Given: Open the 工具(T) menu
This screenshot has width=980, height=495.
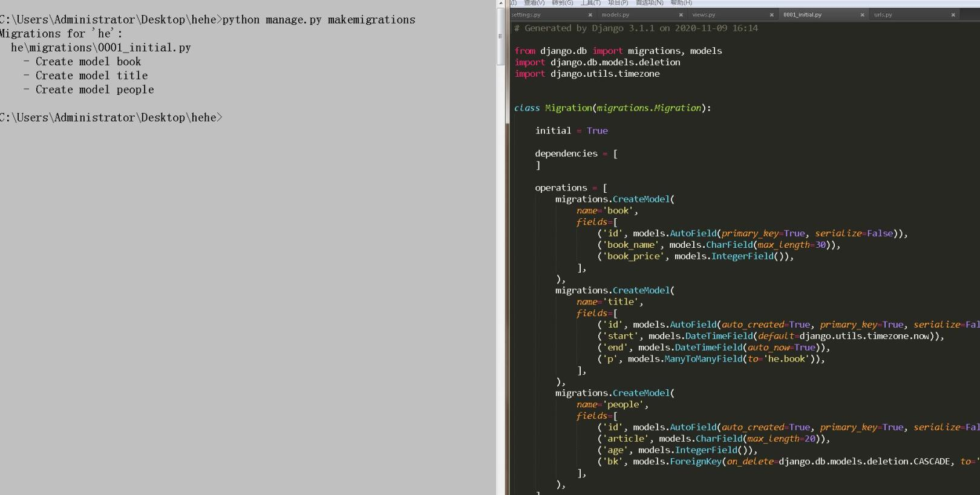Looking at the screenshot, I should (x=590, y=3).
